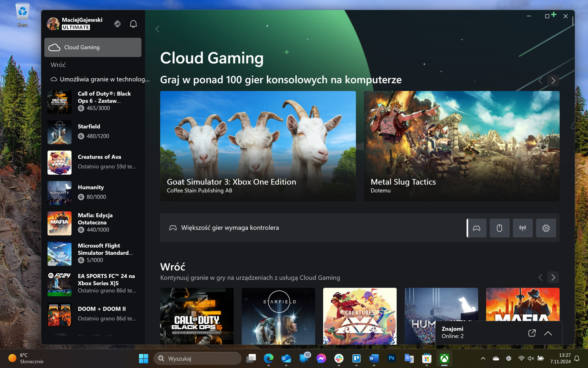Open Trello from the taskbar

tap(356, 358)
